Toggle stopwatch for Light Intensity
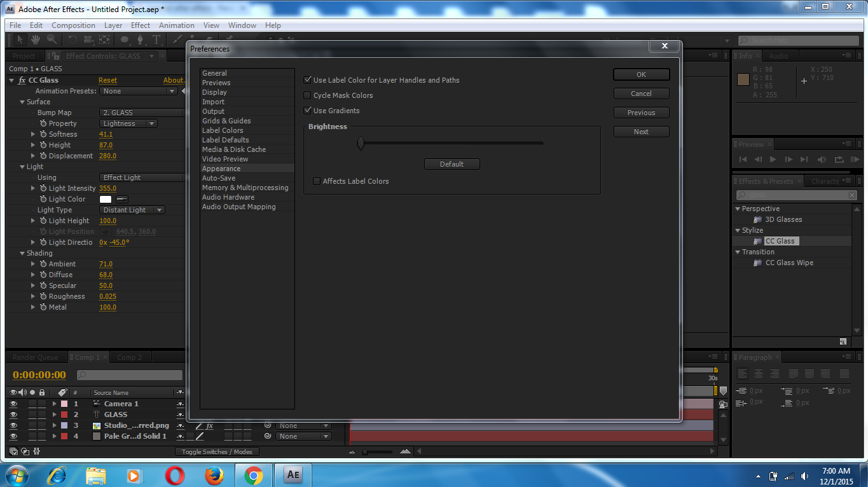This screenshot has width=868, height=487. click(43, 188)
